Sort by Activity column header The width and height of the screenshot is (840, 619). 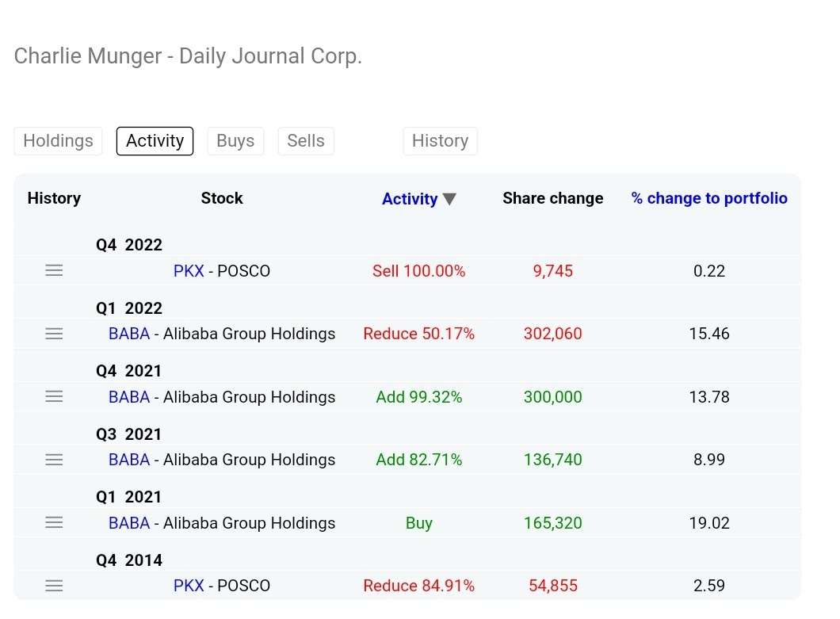click(410, 199)
